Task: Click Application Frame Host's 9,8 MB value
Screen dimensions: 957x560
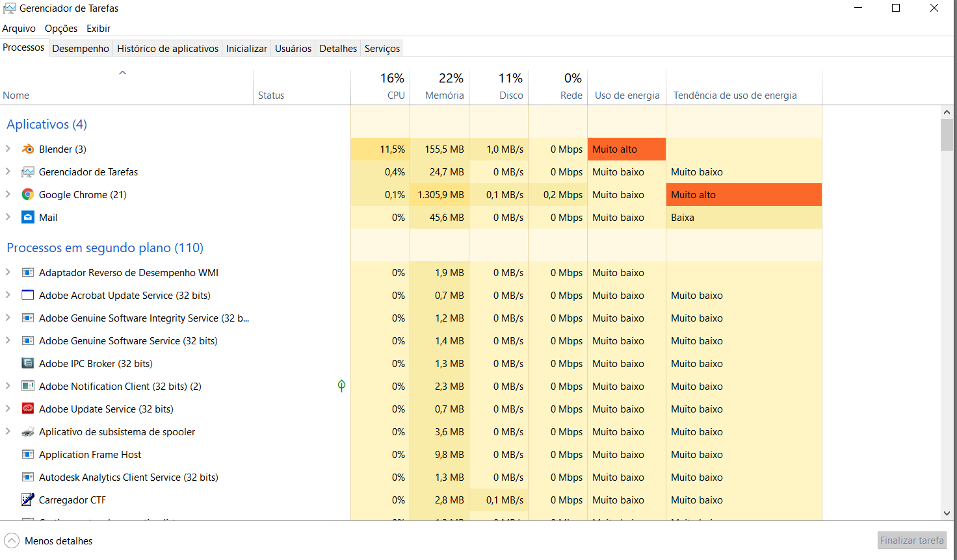Action: point(449,455)
